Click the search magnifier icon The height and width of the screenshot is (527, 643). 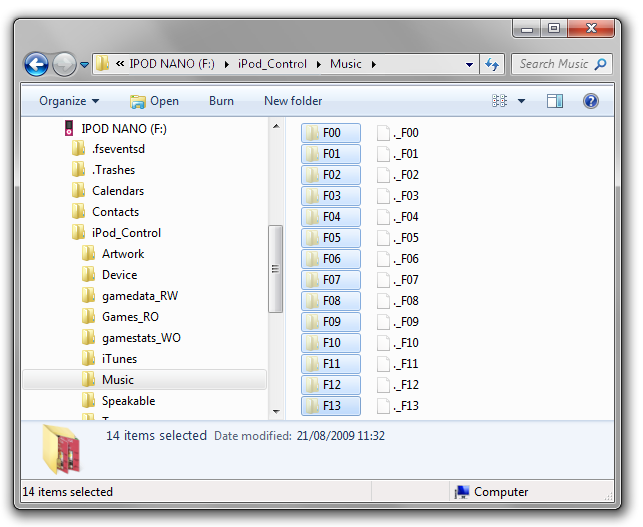click(600, 64)
